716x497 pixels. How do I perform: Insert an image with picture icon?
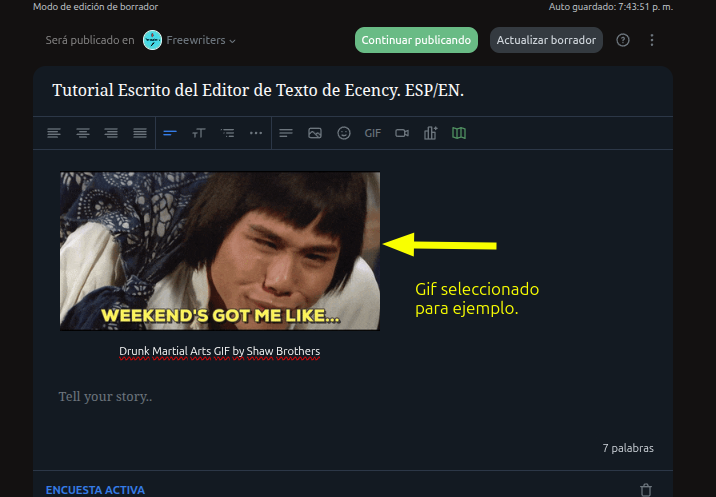tap(315, 133)
